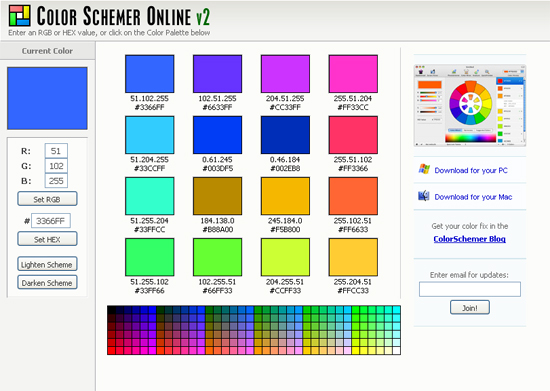Select the 0.46.184 dark blue swatch

point(285,135)
